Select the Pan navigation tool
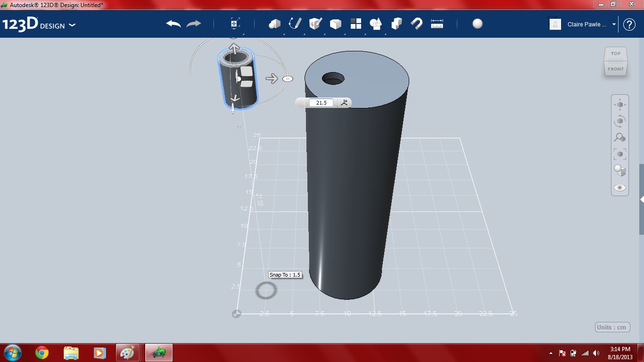644x362 pixels. (x=620, y=105)
